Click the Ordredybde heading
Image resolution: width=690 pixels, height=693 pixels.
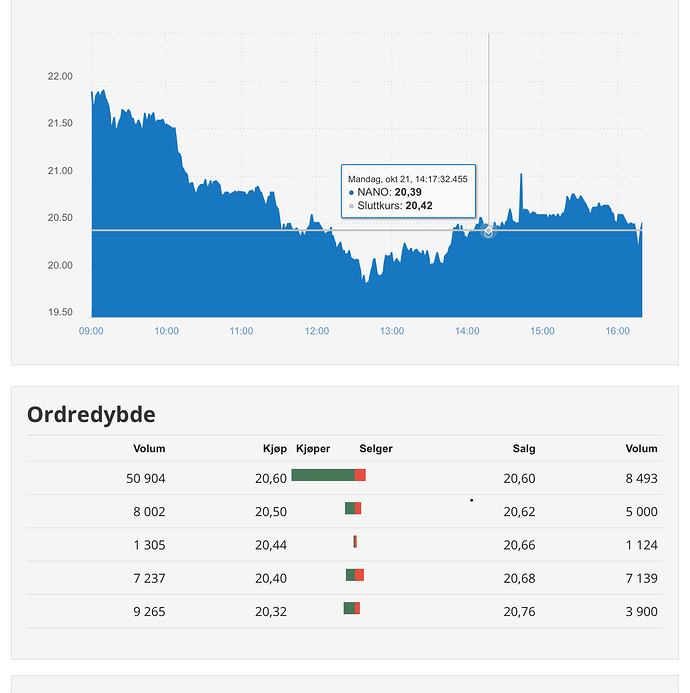coord(91,415)
